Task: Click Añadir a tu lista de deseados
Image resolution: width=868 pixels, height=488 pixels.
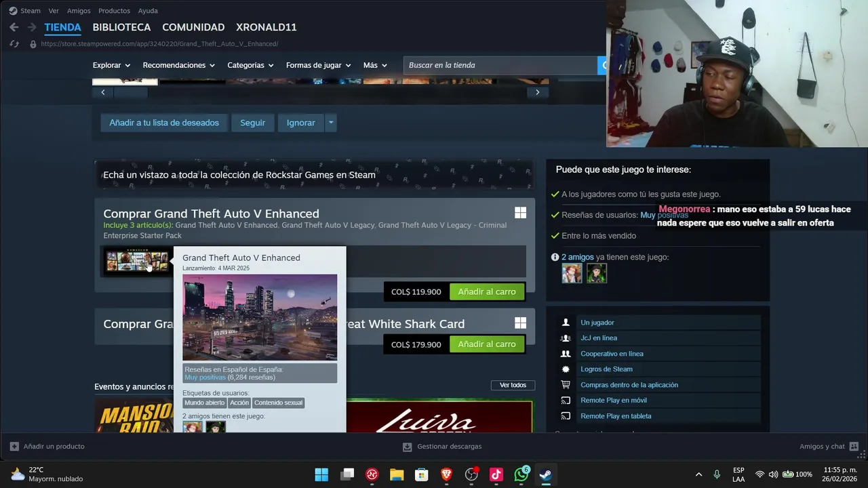Action: point(164,123)
